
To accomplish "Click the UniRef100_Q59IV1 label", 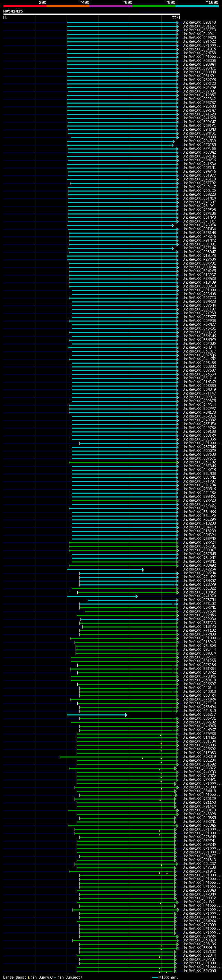I will [x=199, y=125].
